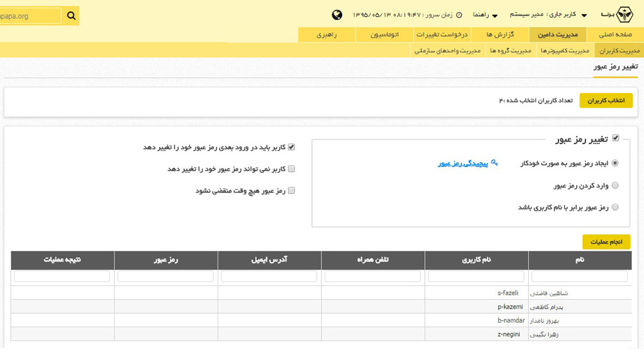644x355 pixels.
Task: Open the راهنما help dropdown
Action: [486, 15]
